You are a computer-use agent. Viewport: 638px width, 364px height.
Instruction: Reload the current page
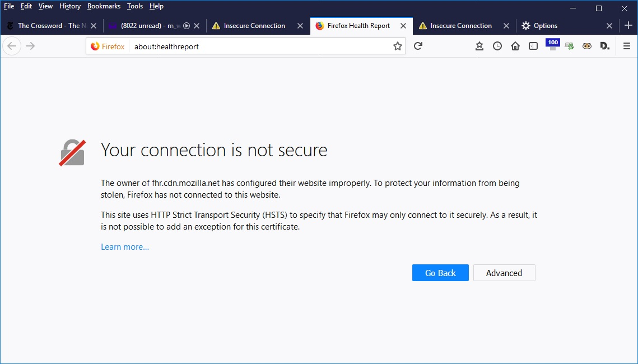click(418, 46)
